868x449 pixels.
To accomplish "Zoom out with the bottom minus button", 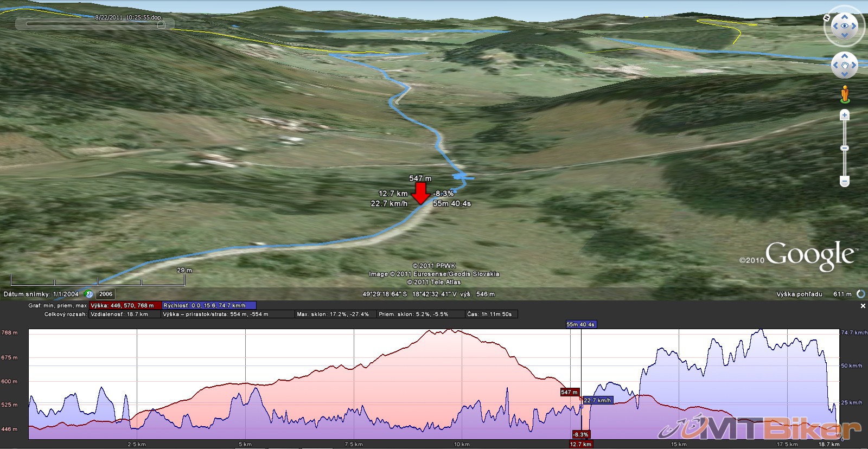I will click(x=844, y=181).
